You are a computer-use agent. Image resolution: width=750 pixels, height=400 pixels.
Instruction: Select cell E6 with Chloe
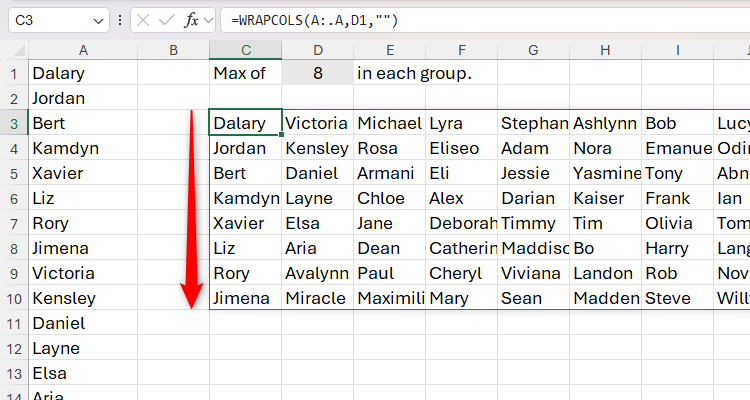(x=390, y=198)
